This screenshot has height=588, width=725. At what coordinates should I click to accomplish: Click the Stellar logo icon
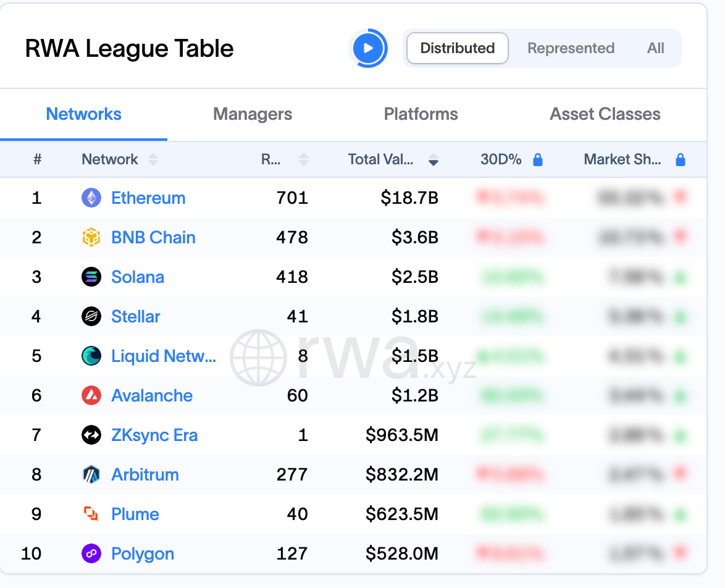(91, 316)
